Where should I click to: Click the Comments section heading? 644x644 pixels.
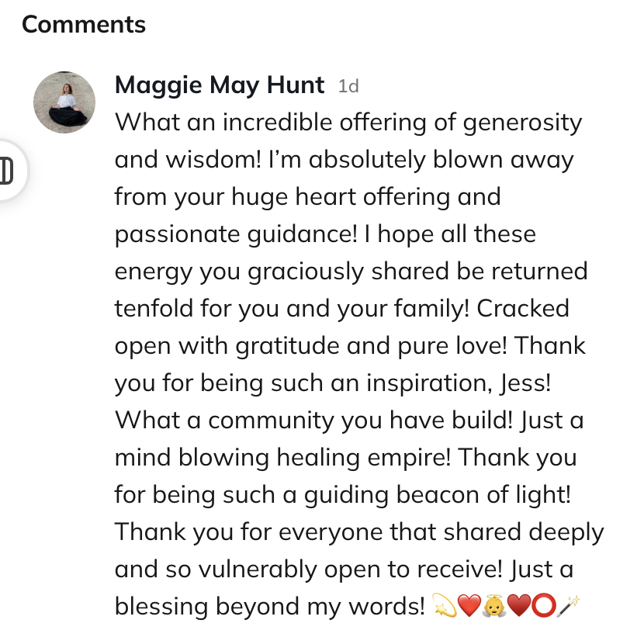point(84,24)
